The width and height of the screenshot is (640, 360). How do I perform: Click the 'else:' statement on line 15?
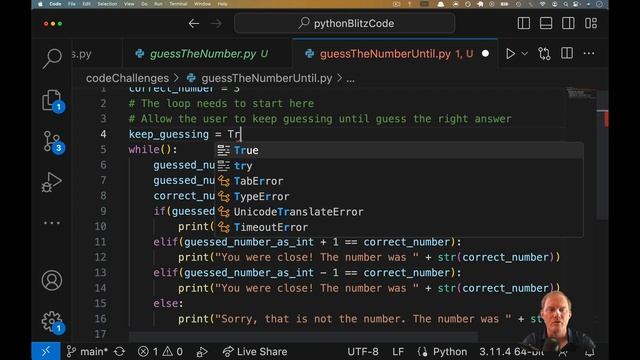168,303
